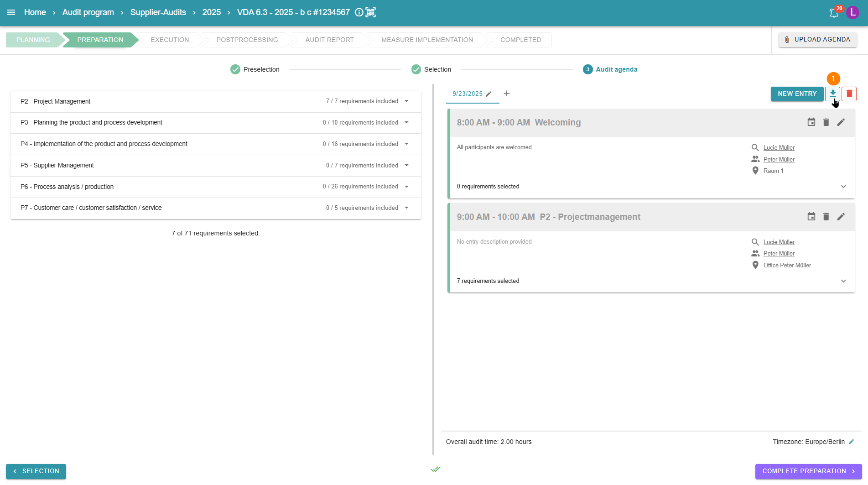
Task: Expand Welcoming entry's requirements selected section
Action: click(843, 187)
